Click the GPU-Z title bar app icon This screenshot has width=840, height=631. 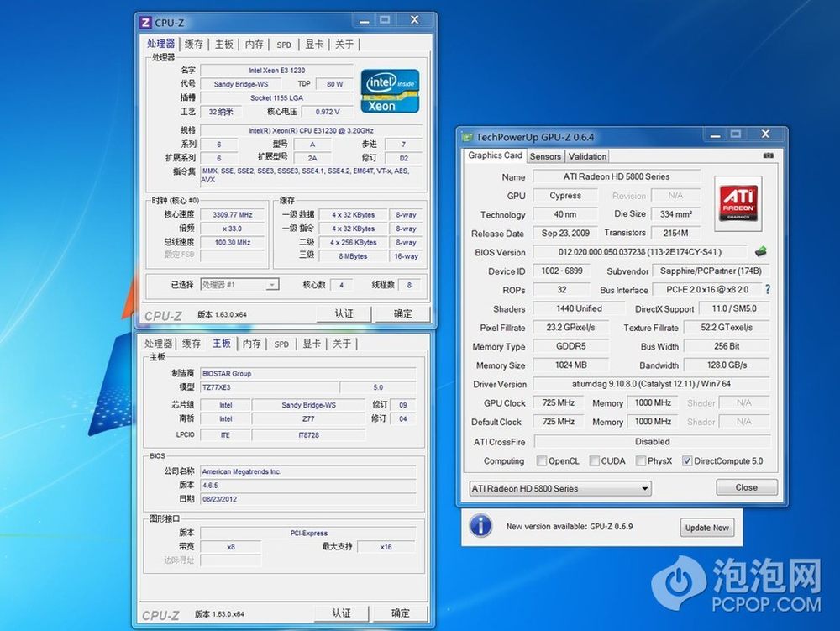[468, 137]
